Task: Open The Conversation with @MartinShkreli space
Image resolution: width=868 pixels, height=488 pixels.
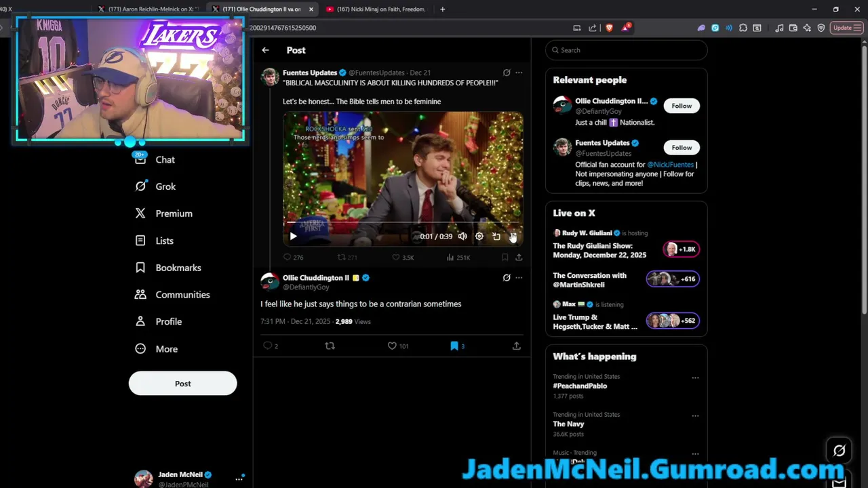Action: click(x=626, y=280)
